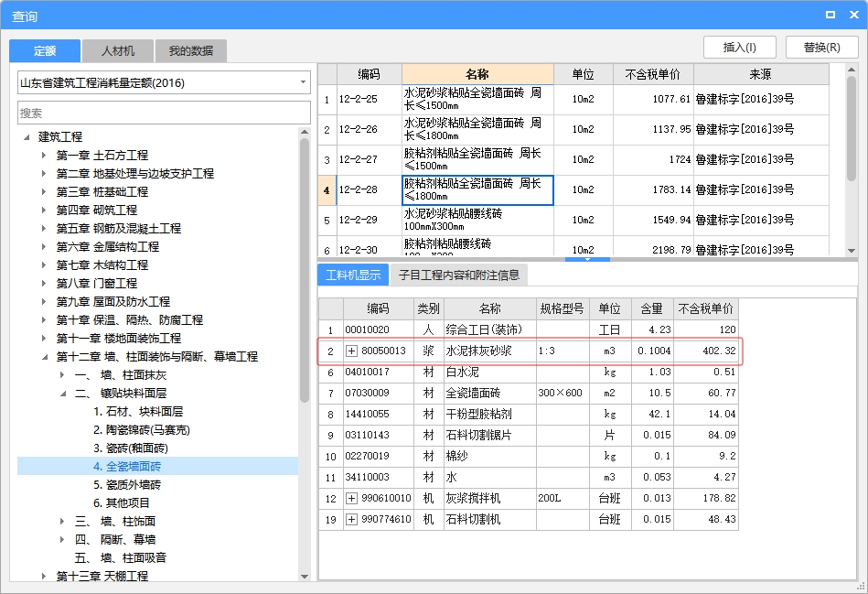Expand the 80050013 水泥抹灰砂浆 row plus icon
This screenshot has width=868, height=594.
pyautogui.click(x=351, y=351)
